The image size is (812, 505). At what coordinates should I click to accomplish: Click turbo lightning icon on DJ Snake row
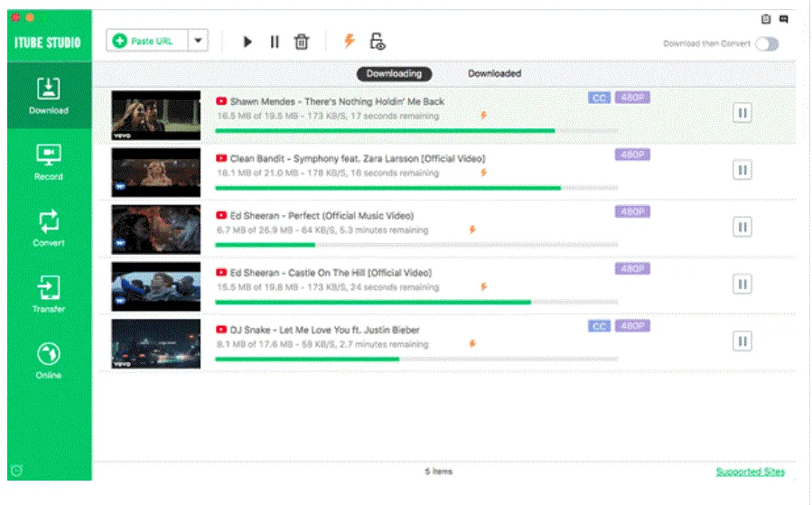click(x=472, y=343)
